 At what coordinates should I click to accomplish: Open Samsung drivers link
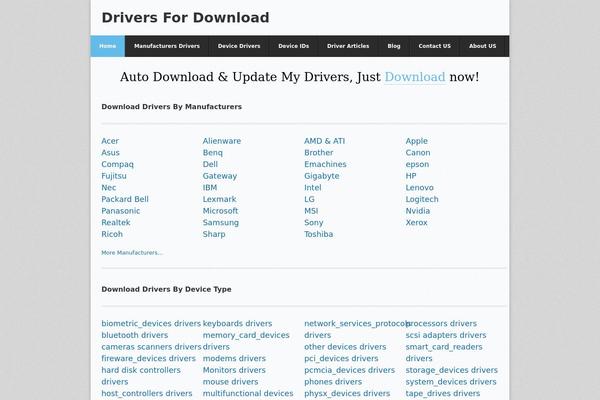pyautogui.click(x=221, y=222)
